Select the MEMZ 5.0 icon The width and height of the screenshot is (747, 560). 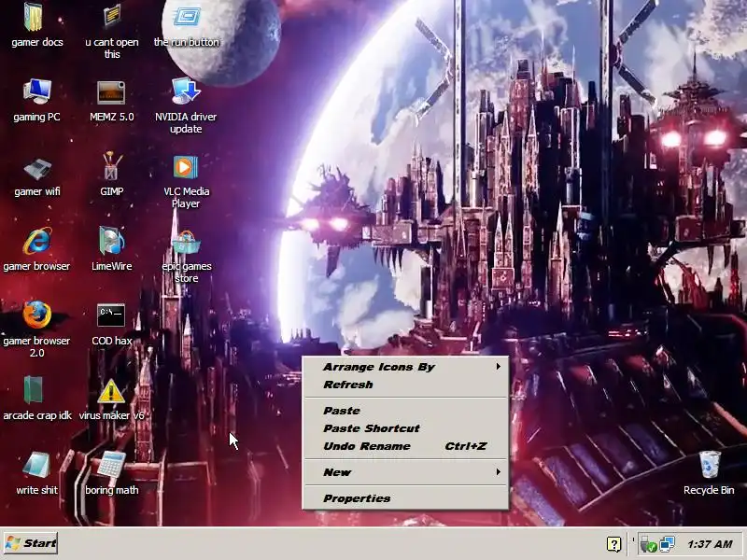[x=111, y=91]
